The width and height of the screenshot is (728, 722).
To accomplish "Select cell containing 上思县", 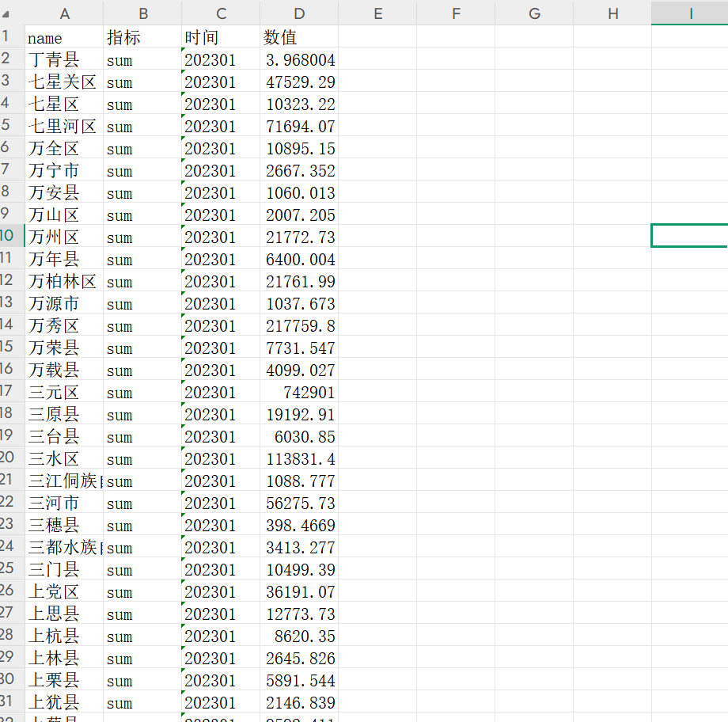I will [64, 612].
